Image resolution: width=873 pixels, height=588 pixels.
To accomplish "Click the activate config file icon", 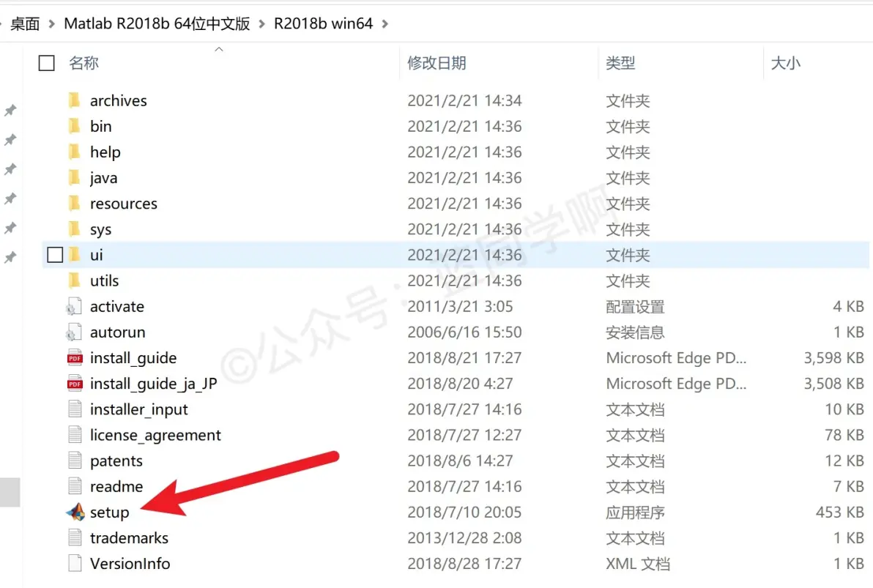I will click(74, 306).
